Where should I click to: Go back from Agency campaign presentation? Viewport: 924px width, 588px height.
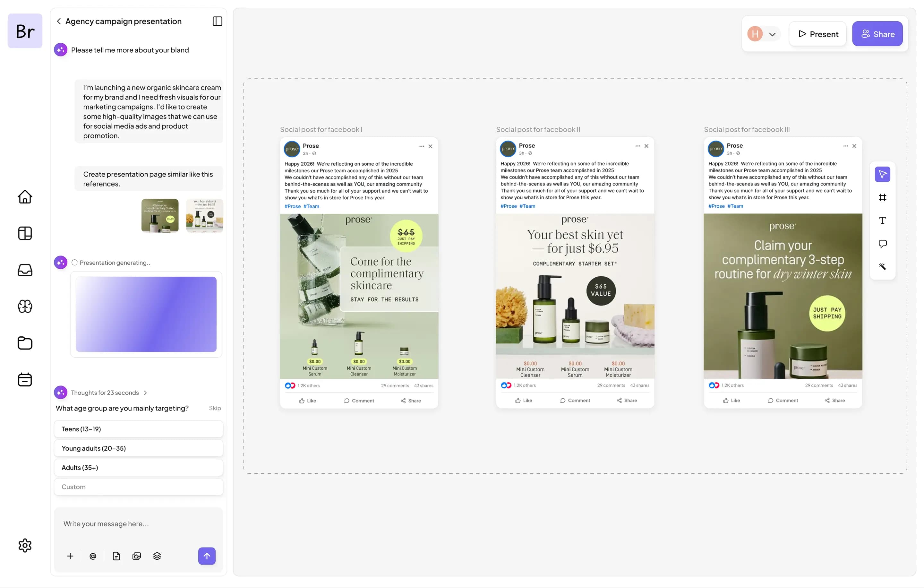(59, 21)
